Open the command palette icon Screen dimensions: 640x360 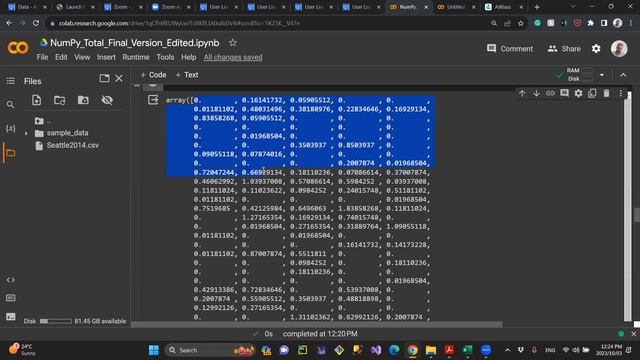click(x=11, y=298)
